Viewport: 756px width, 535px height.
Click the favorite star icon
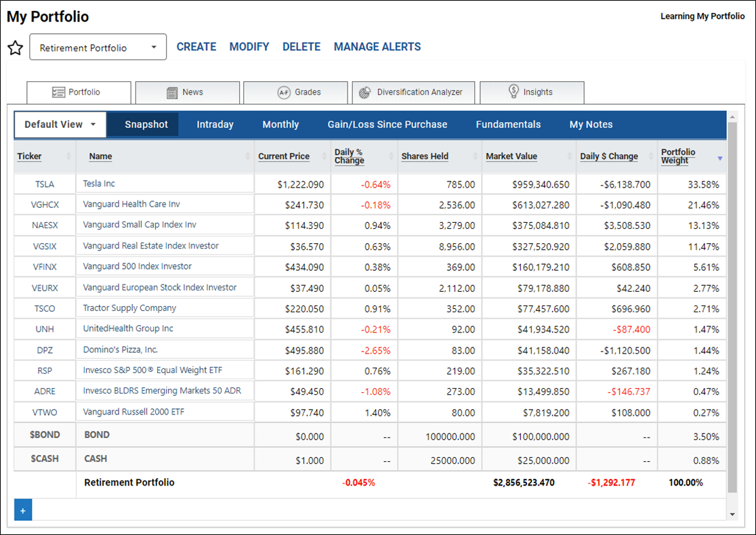point(16,47)
